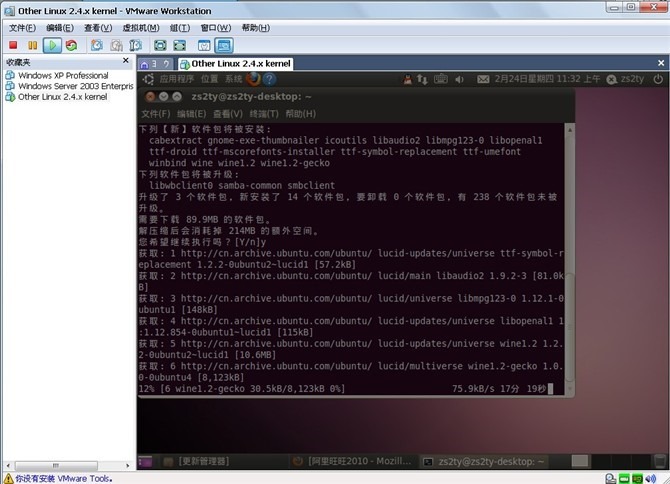The height and width of the screenshot is (484, 670).
Task: Open the zs2ty user status menu
Action: point(625,79)
